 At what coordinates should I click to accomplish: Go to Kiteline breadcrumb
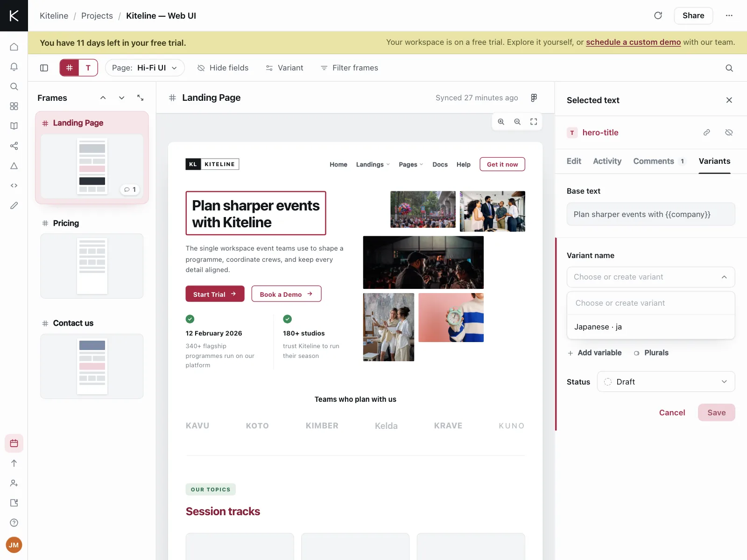click(x=54, y=16)
